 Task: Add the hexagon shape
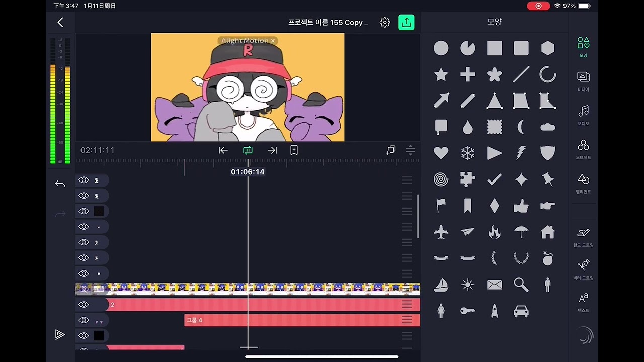pos(547,48)
